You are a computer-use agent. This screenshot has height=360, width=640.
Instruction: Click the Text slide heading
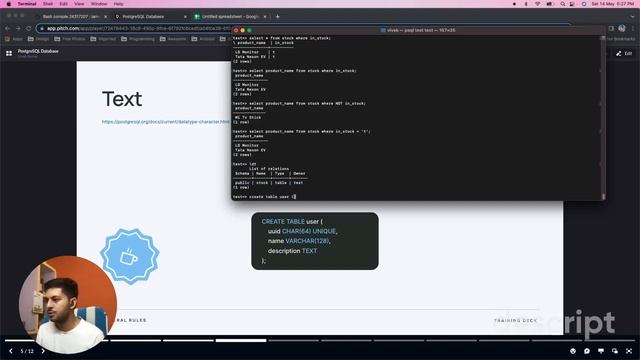point(122,99)
